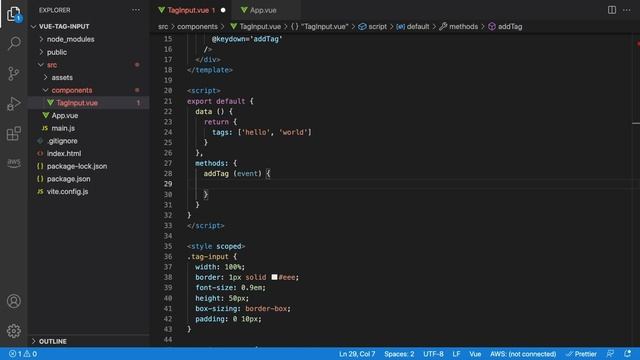Click the feedback icon in status bar
Screen dimensions: 640x360
[610, 353]
